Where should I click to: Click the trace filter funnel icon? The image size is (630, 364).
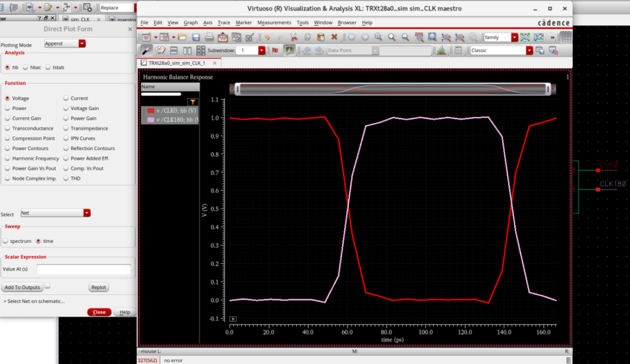pos(193,102)
